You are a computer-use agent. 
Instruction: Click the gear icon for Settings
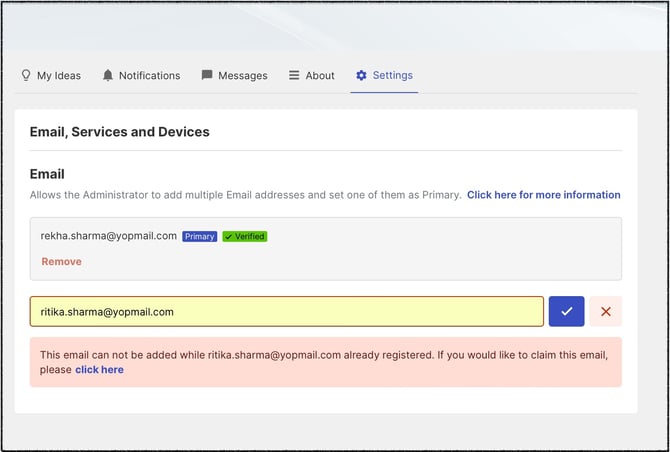coord(361,75)
